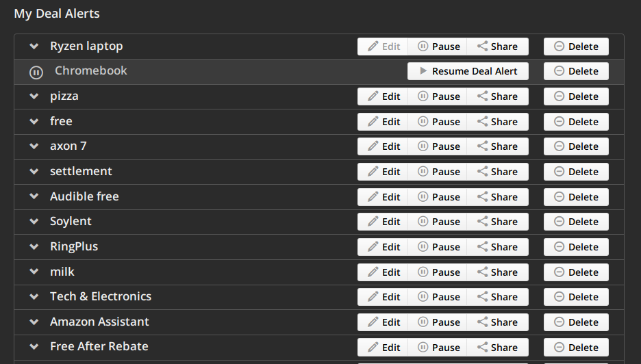Screen dimensions: 641x364
Task: Click the play icon on Resume Deal Alert
Action: [423, 71]
